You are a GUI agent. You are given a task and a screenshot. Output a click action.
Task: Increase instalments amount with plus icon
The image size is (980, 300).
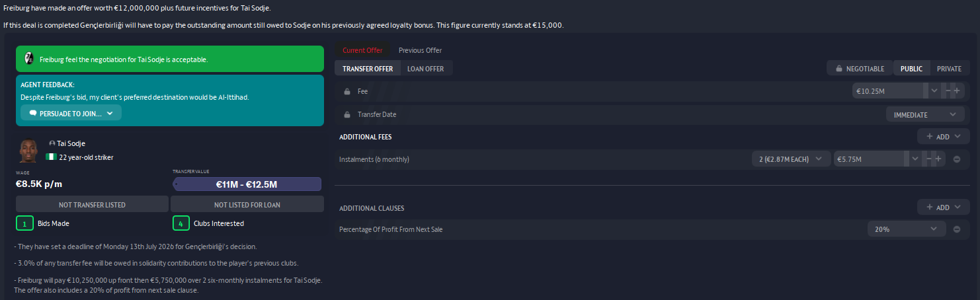(938, 159)
